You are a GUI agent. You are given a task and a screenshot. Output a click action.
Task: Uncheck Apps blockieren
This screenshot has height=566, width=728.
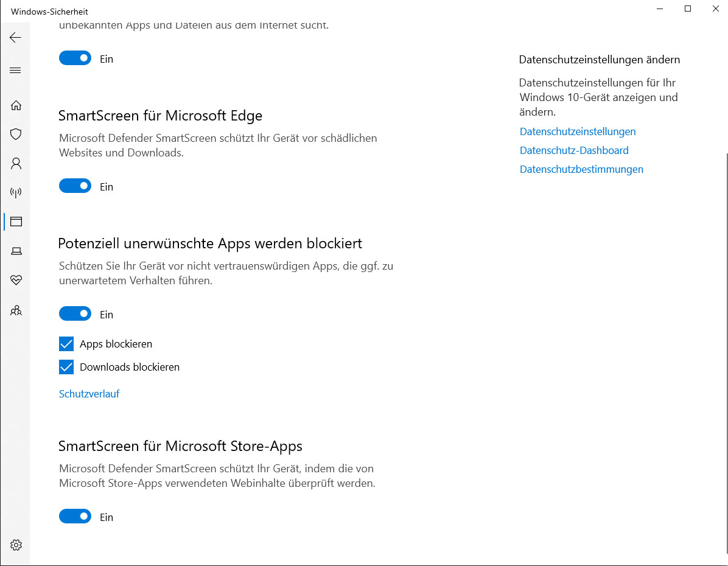pyautogui.click(x=66, y=344)
